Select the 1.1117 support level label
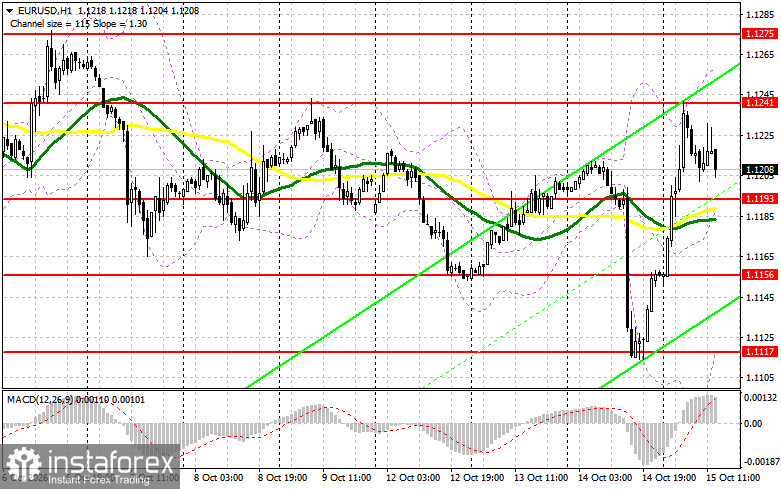This screenshot has height=489, width=781. click(759, 352)
